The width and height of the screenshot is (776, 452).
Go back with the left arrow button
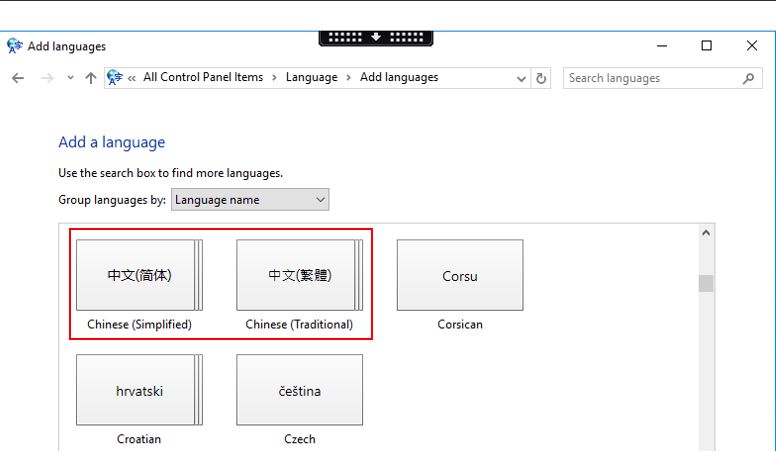(18, 78)
